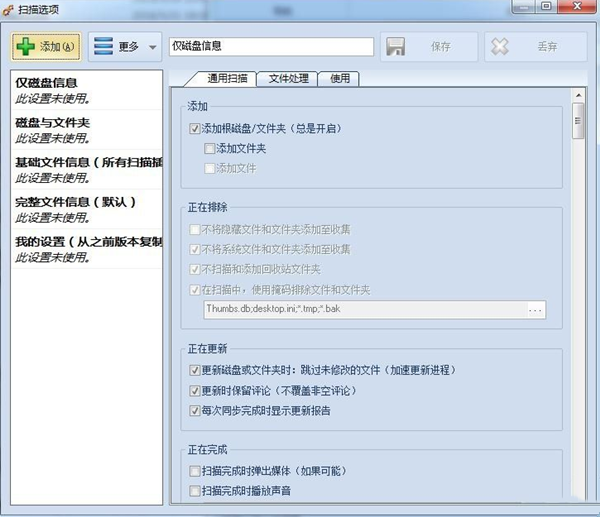Toggle 不扫描和添加回收站文件夹 checkbox
The width and height of the screenshot is (600, 517).
(x=194, y=269)
